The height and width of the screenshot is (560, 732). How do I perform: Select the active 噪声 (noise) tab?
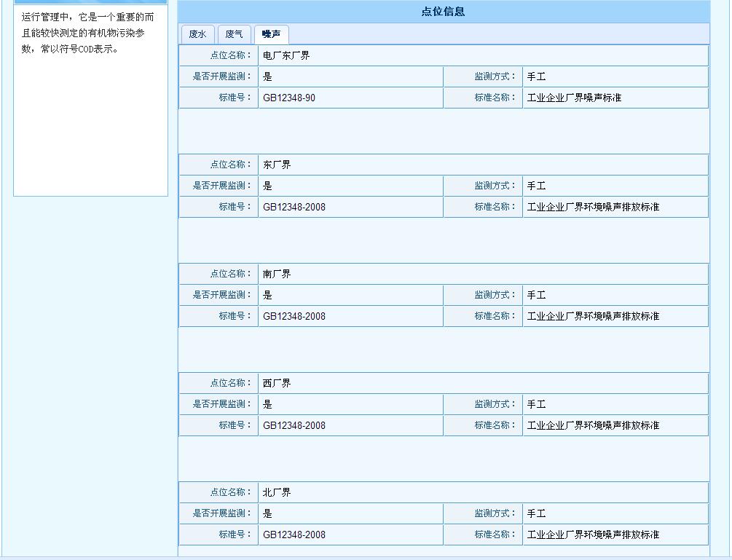tap(270, 33)
